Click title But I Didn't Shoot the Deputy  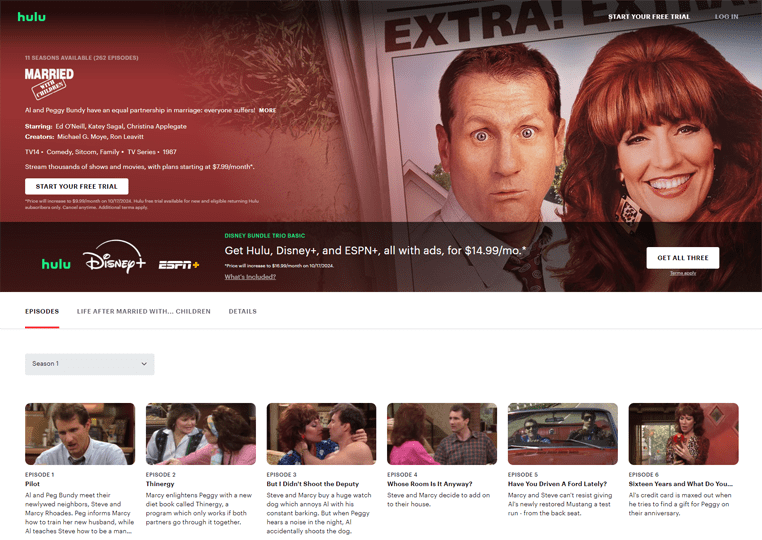coord(312,484)
